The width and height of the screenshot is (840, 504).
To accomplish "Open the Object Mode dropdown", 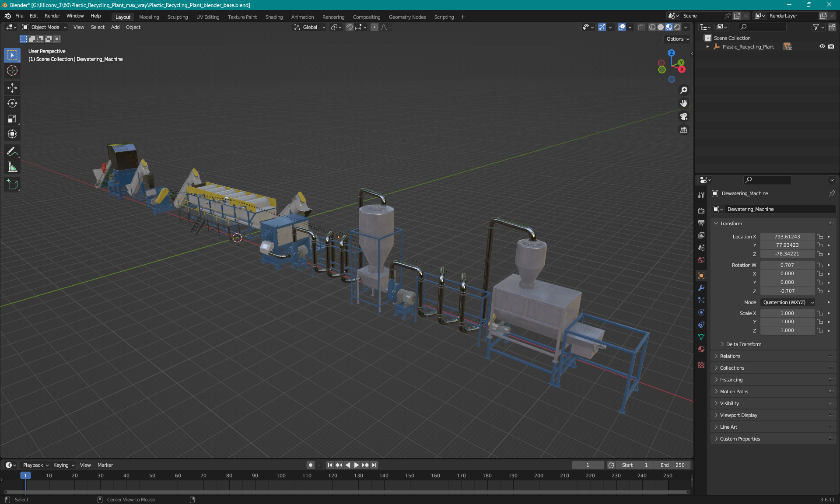I will tap(45, 27).
